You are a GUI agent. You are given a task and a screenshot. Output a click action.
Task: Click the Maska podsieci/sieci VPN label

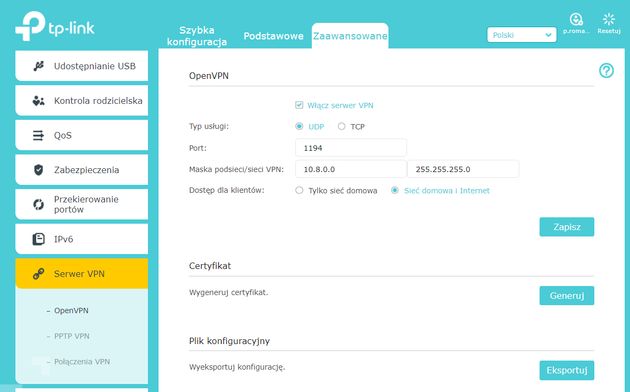236,169
